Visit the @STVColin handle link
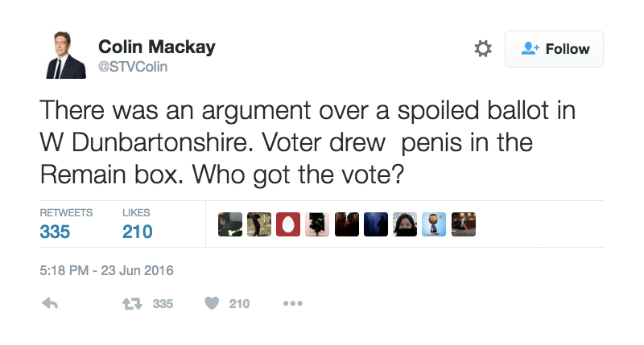The height and width of the screenshot is (345, 644). coord(133,67)
